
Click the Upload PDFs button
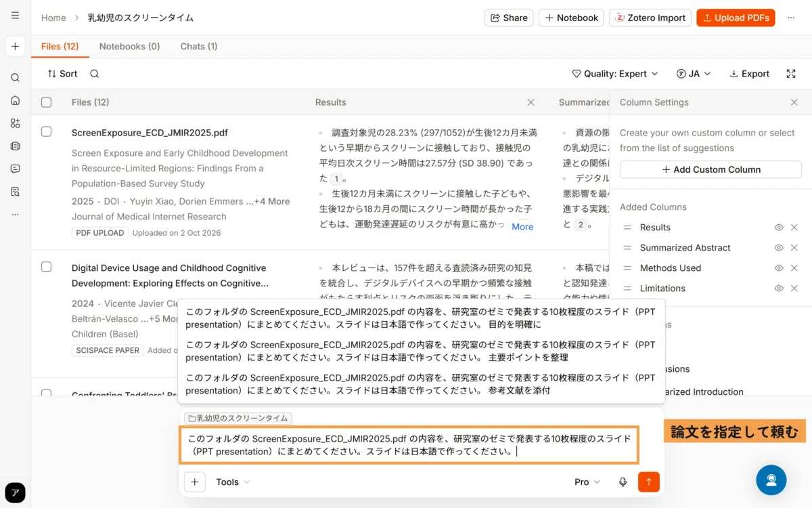tap(736, 18)
